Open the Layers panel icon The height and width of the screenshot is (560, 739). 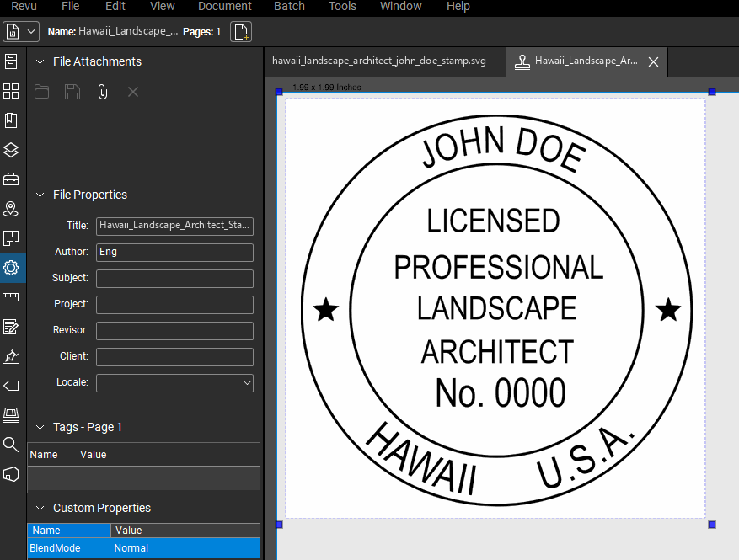(x=11, y=150)
